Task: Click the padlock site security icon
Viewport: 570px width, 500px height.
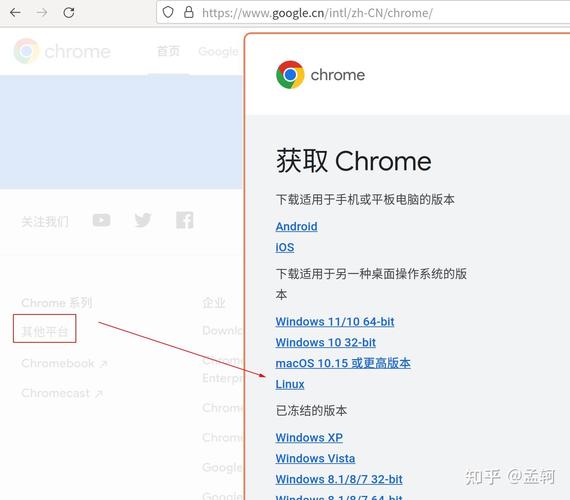Action: click(189, 12)
